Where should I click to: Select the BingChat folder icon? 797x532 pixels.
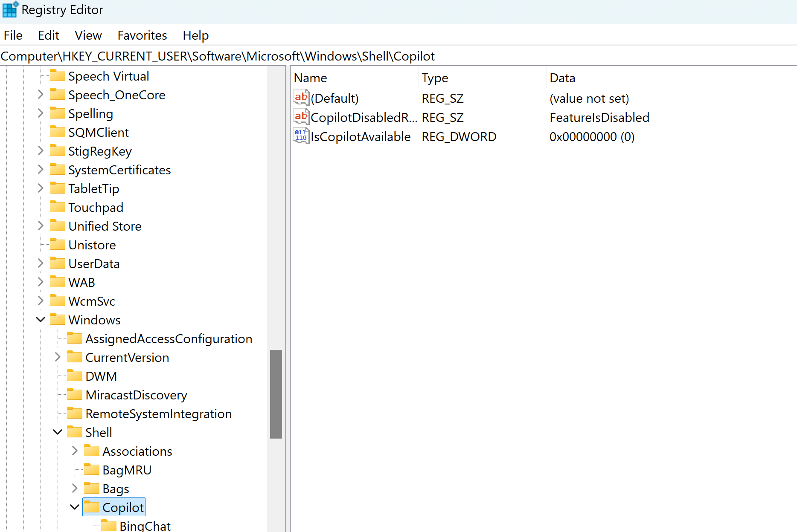pos(109,526)
